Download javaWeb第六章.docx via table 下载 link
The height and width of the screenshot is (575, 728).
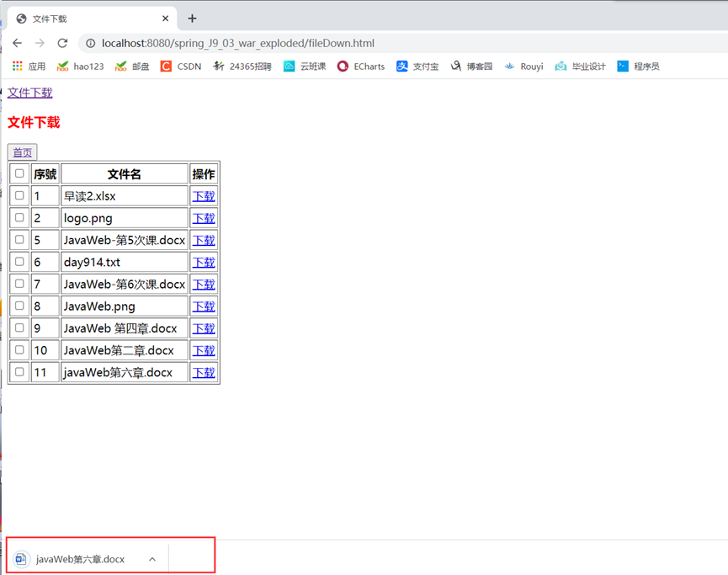pyautogui.click(x=204, y=372)
